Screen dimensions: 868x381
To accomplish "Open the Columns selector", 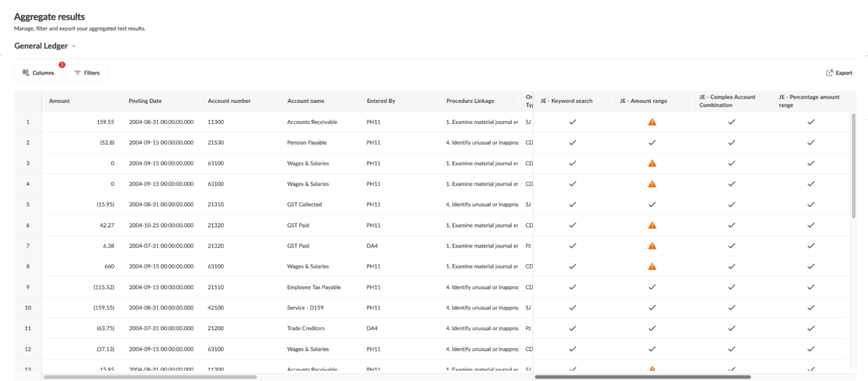I will pos(39,73).
